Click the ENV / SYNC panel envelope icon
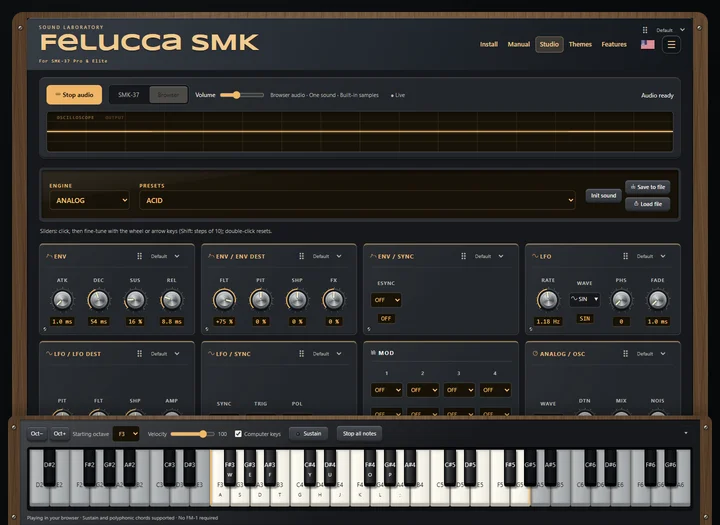Image resolution: width=720 pixels, height=525 pixels. tap(373, 256)
